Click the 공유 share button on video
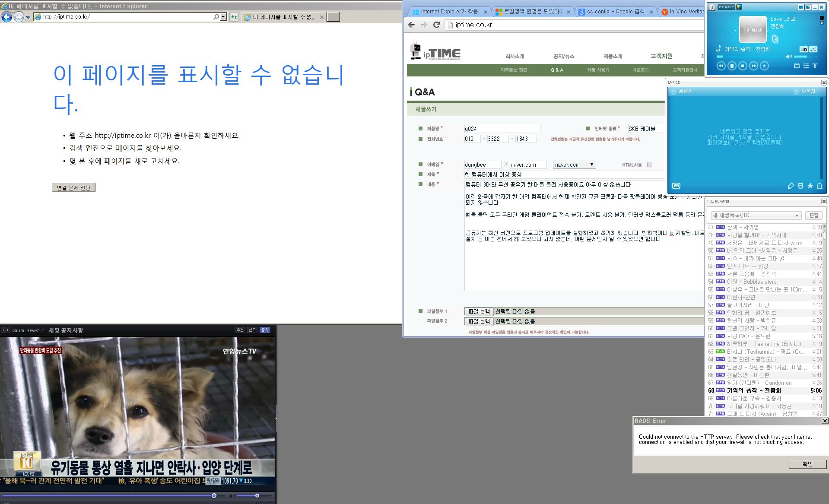 (x=265, y=330)
